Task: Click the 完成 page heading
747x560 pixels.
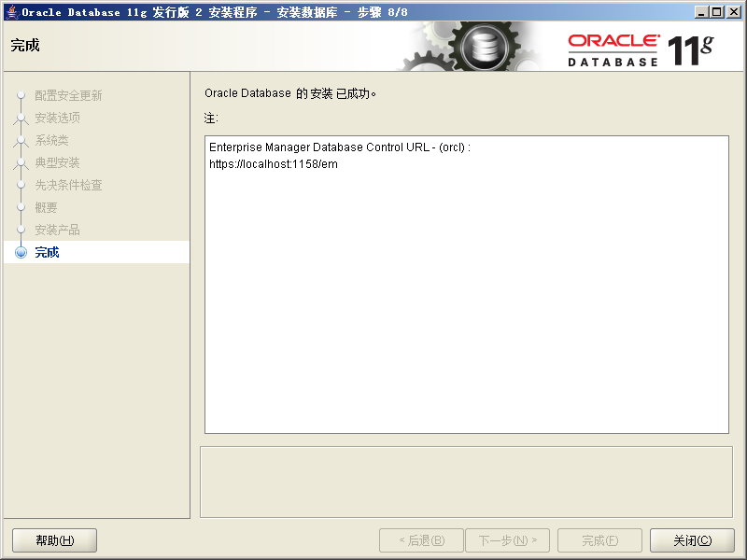Action: (x=25, y=45)
